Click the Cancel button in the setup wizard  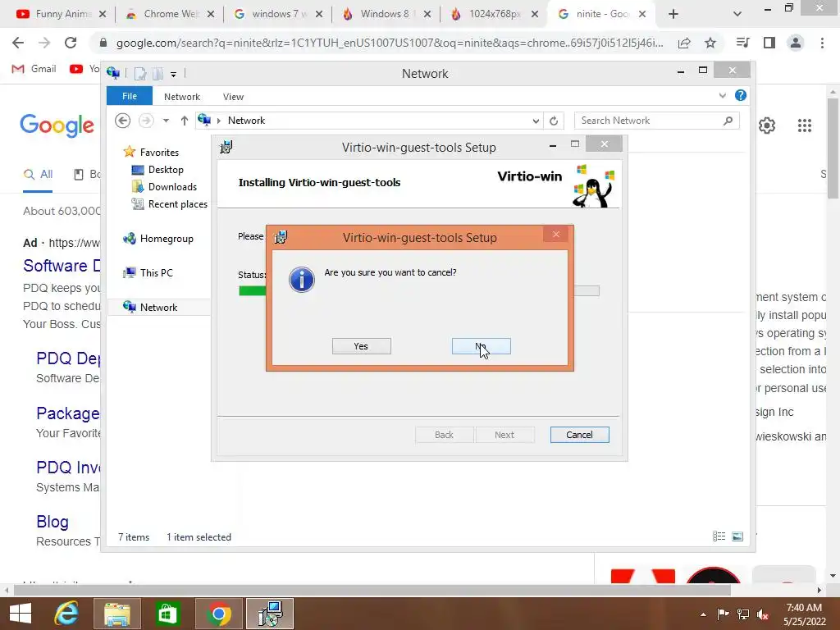[579, 435]
